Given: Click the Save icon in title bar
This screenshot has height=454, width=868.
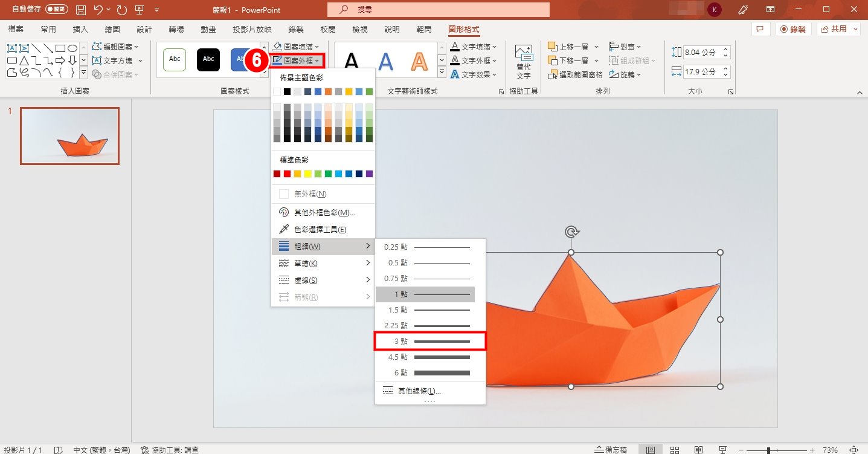Looking at the screenshot, I should tap(81, 10).
